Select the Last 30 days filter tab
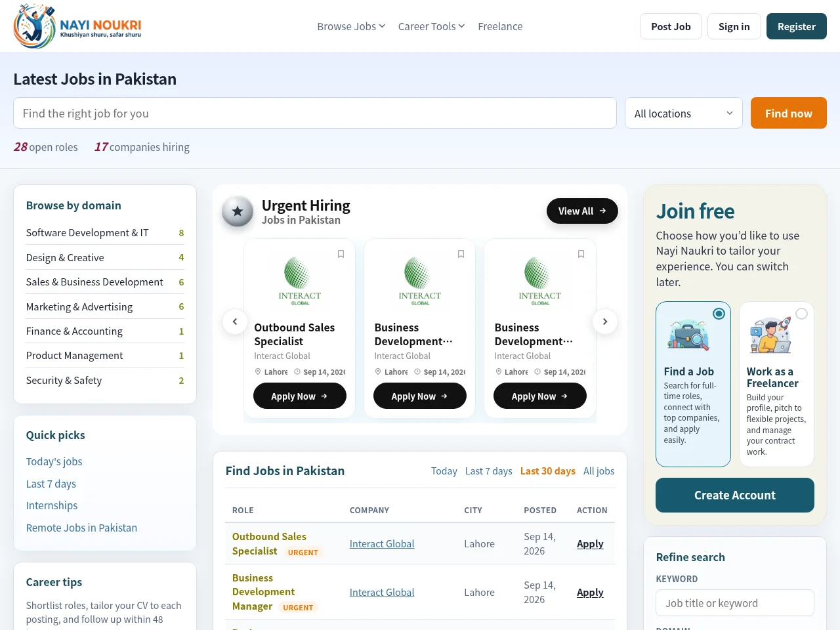The width and height of the screenshot is (840, 630). tap(548, 471)
